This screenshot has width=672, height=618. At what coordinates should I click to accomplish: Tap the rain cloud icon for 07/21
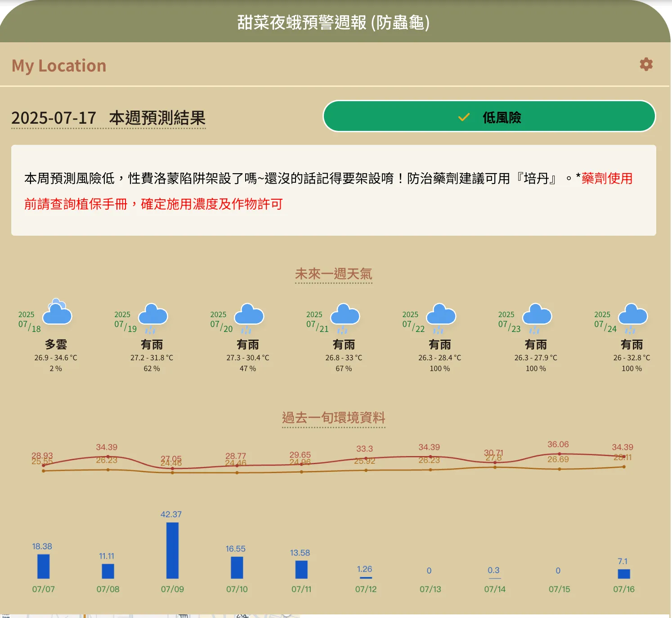point(345,317)
